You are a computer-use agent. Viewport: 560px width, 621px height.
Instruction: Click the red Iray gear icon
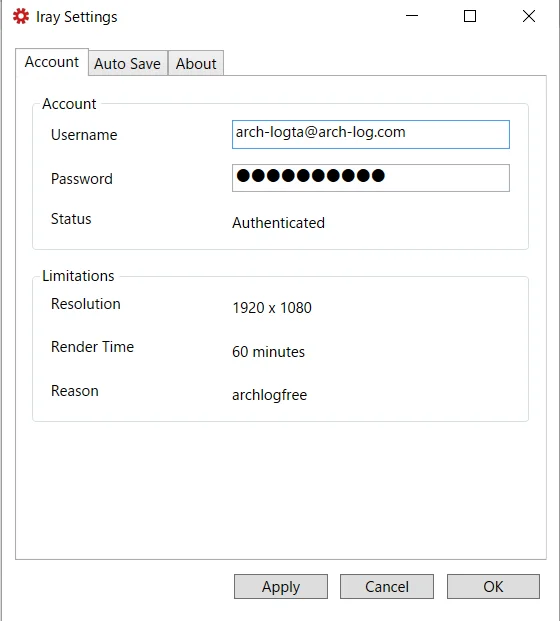pyautogui.click(x=21, y=17)
